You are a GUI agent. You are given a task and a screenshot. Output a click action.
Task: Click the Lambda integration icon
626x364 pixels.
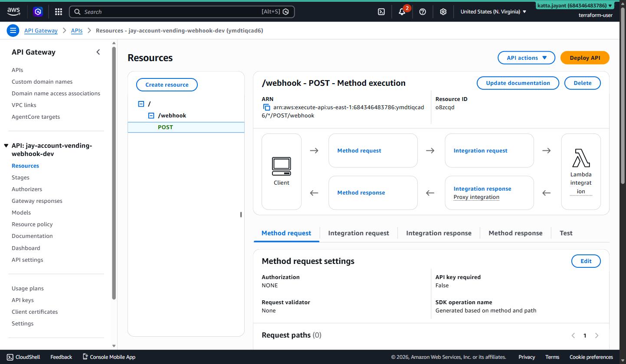click(x=581, y=158)
